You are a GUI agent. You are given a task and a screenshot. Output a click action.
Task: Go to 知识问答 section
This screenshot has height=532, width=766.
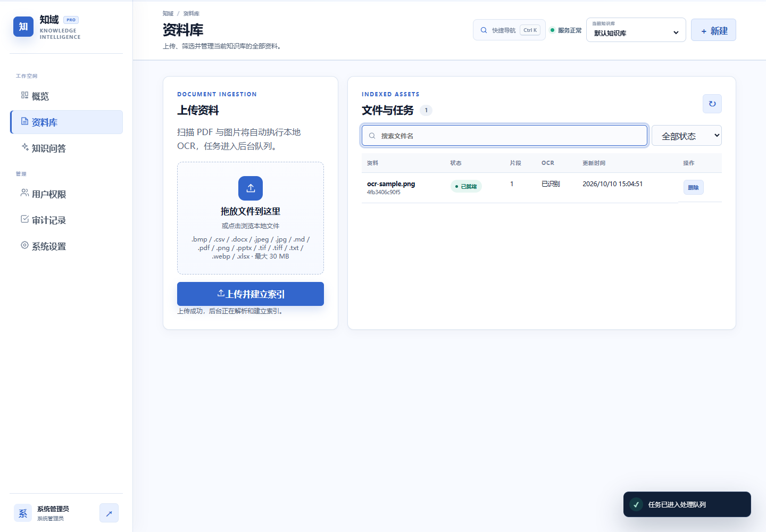pyautogui.click(x=66, y=148)
